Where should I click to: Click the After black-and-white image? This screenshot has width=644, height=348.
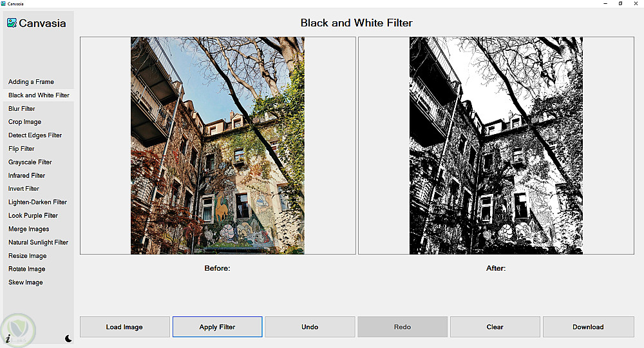[x=496, y=146]
